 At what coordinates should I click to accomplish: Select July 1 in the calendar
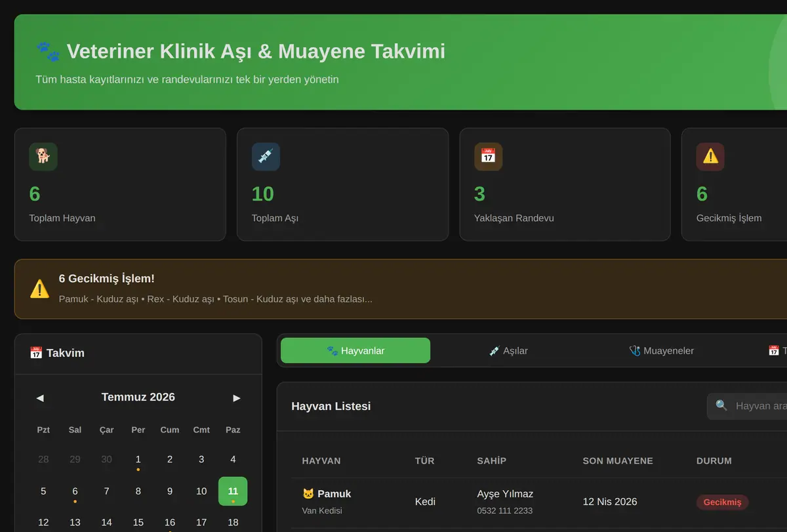(x=138, y=460)
